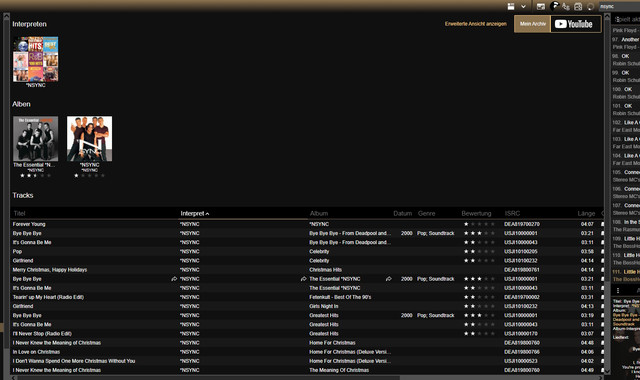Sort tracks by the Genre column header

[427, 213]
